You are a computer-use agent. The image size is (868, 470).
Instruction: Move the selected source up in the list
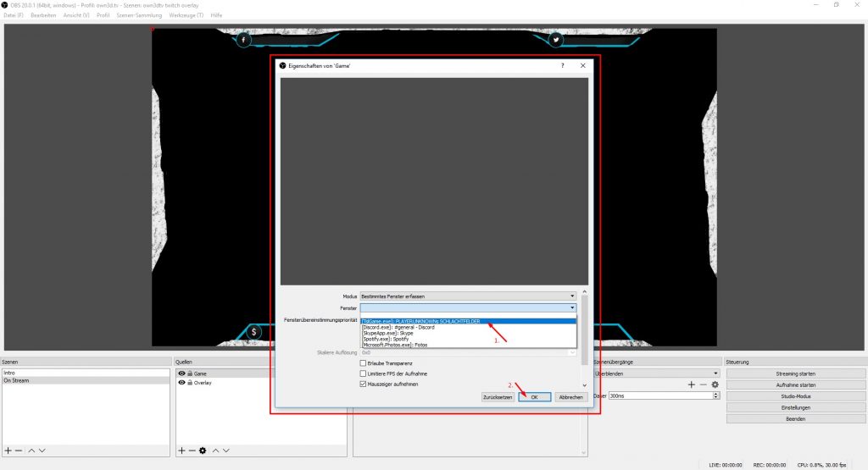[x=215, y=450]
